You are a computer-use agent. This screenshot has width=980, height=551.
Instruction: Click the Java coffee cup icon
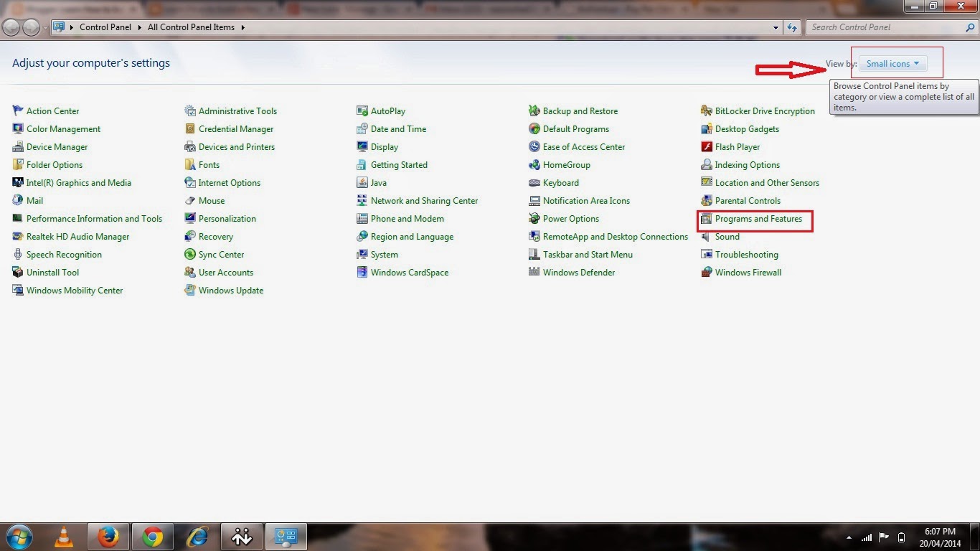(x=362, y=182)
